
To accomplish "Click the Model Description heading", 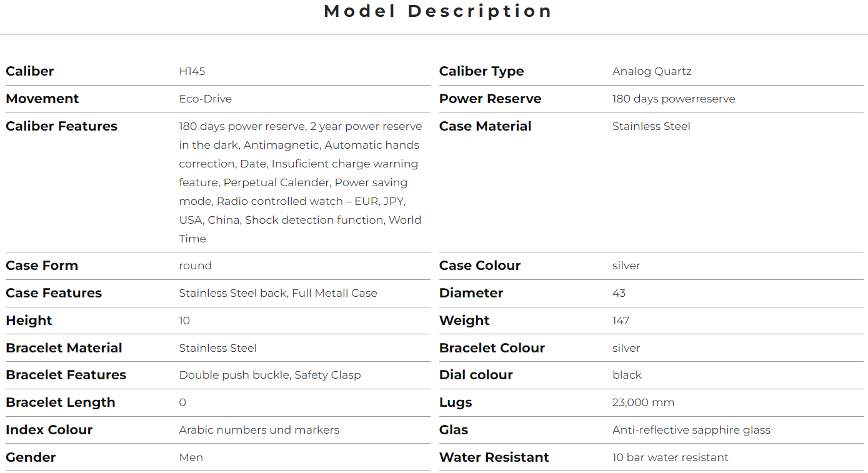I will tap(437, 11).
